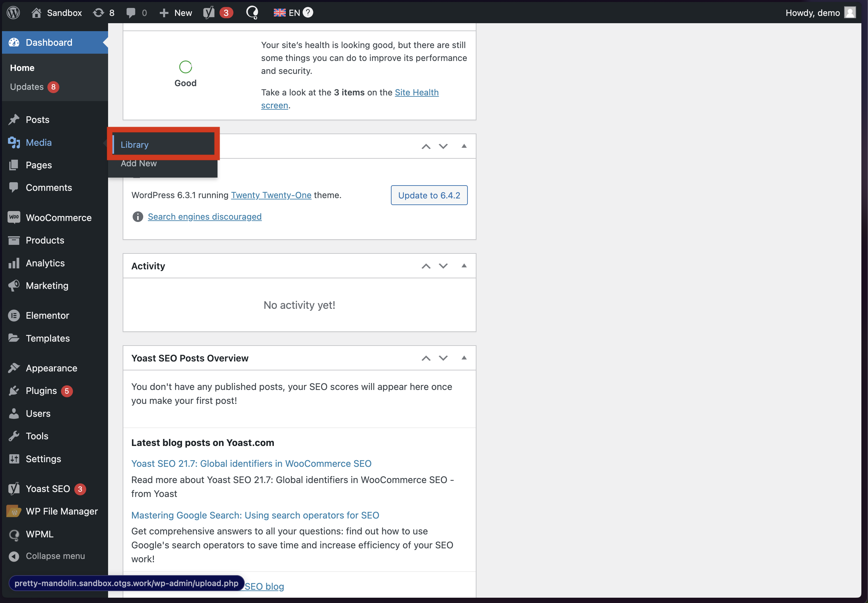Collapse the admin sidebar menu
Viewport: 868px width, 603px height.
click(x=55, y=556)
